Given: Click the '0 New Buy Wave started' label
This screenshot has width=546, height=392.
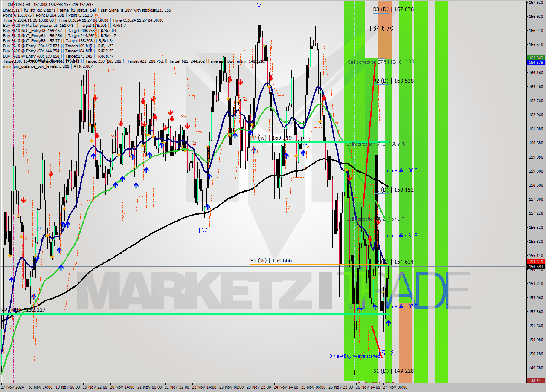Looking at the screenshot, I should 354,356.
